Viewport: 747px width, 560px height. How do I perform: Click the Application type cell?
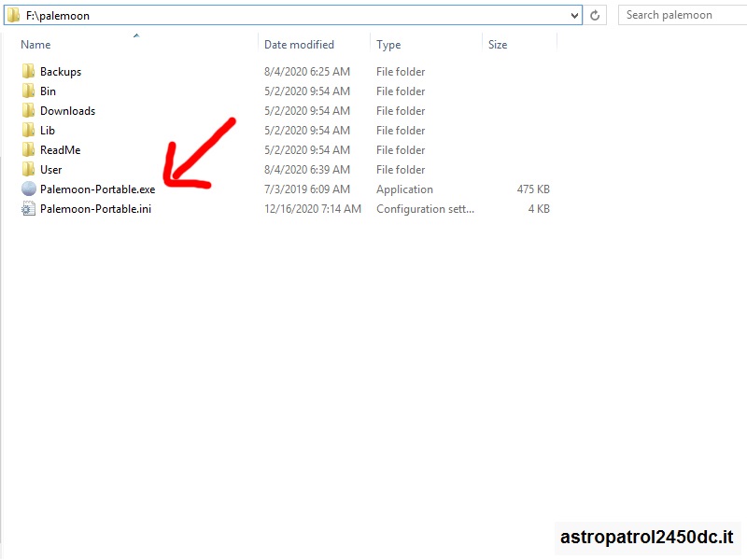(x=404, y=189)
